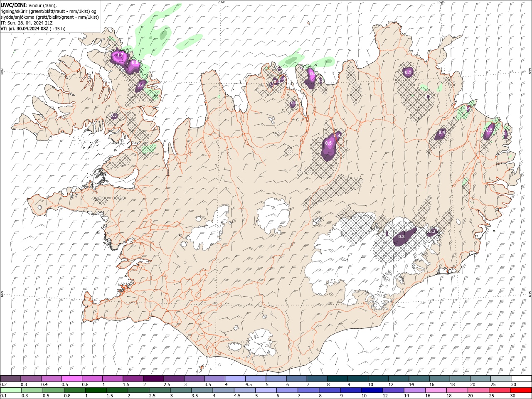Screen dimensions: 532x399
Task: Click the '0.1' label on the lower scale
Action: pos(3,396)
